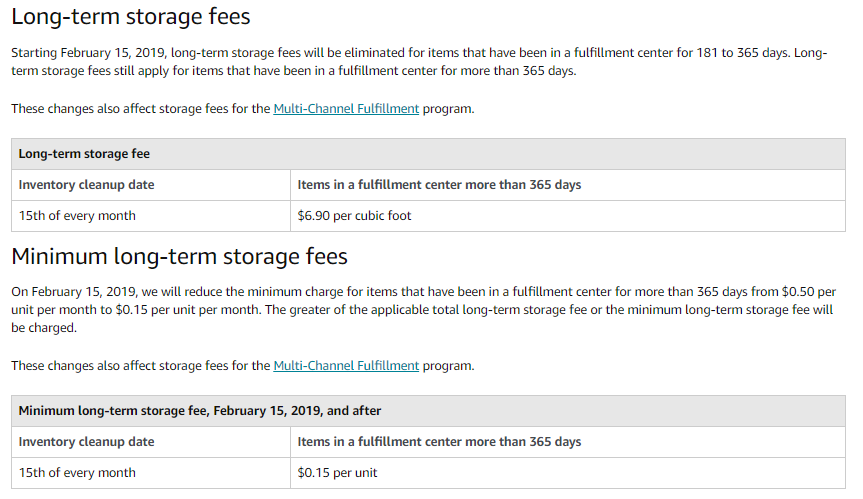Click the Long-term storage fee table header
The image size is (863, 499).
(428, 154)
